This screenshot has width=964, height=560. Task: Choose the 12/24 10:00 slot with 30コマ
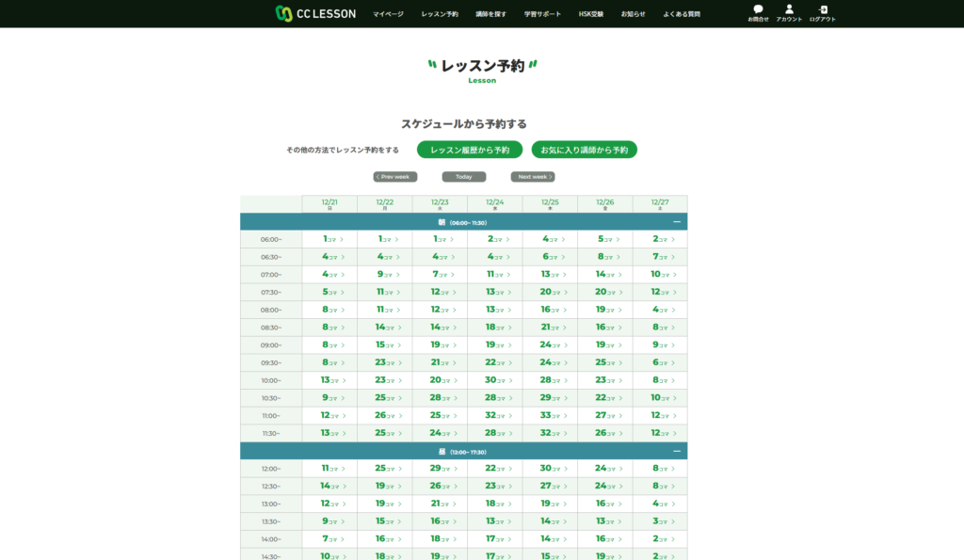495,380
